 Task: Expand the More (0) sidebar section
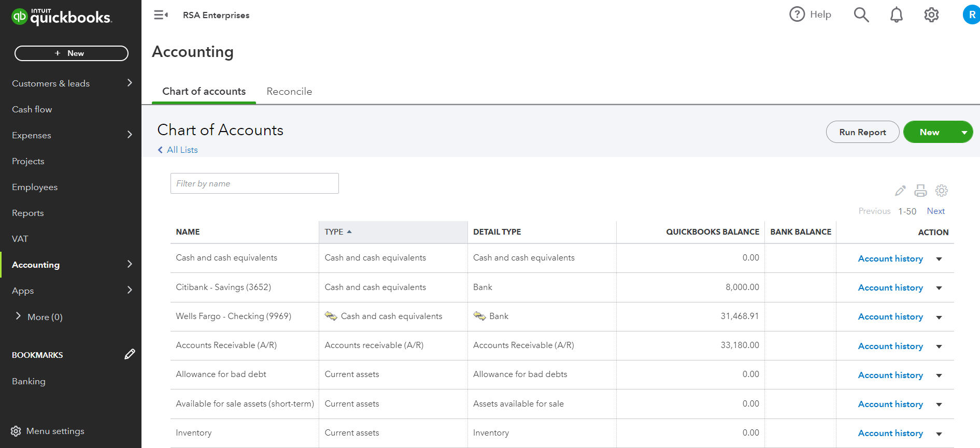19,316
